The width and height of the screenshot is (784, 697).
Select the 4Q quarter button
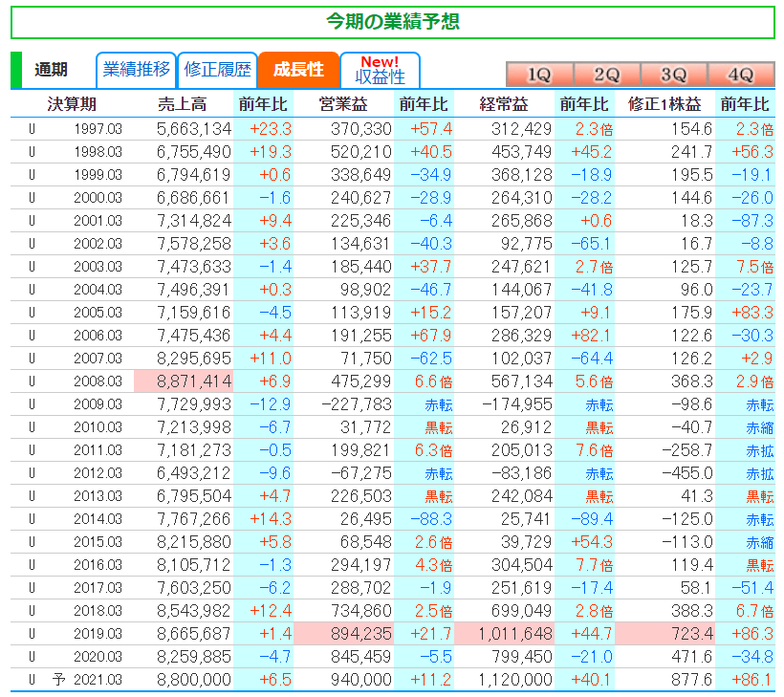pos(741,75)
